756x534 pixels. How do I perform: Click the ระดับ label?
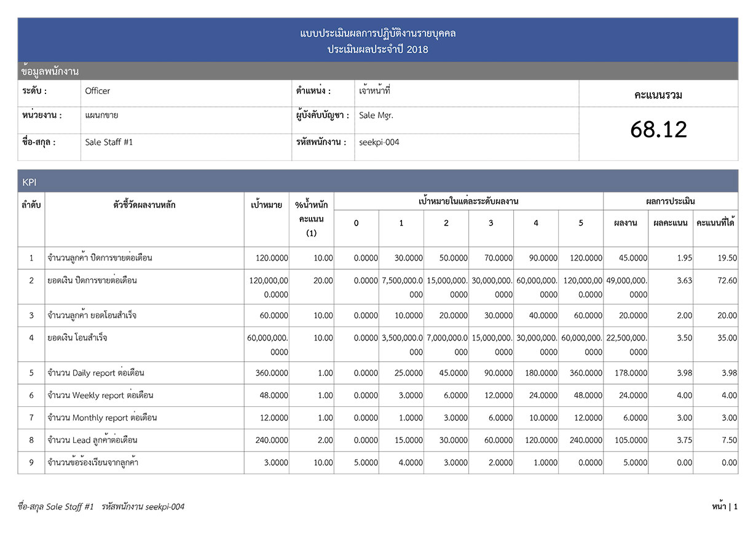34,91
